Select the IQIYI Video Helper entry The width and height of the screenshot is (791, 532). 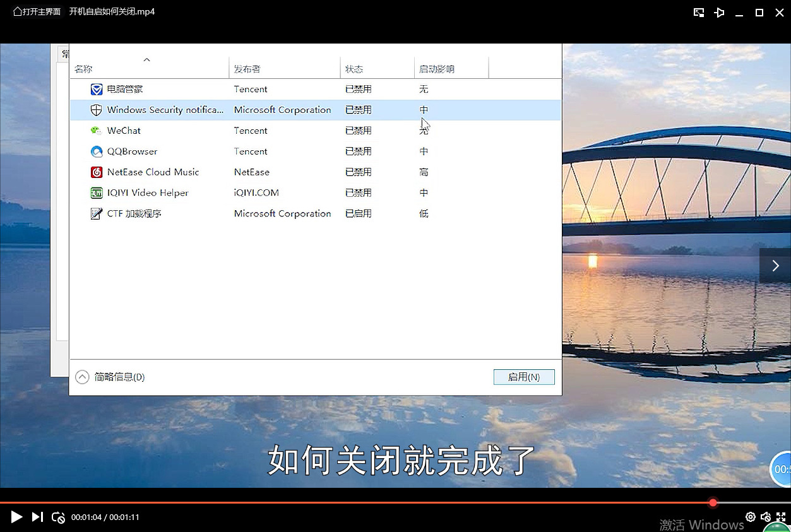point(315,192)
